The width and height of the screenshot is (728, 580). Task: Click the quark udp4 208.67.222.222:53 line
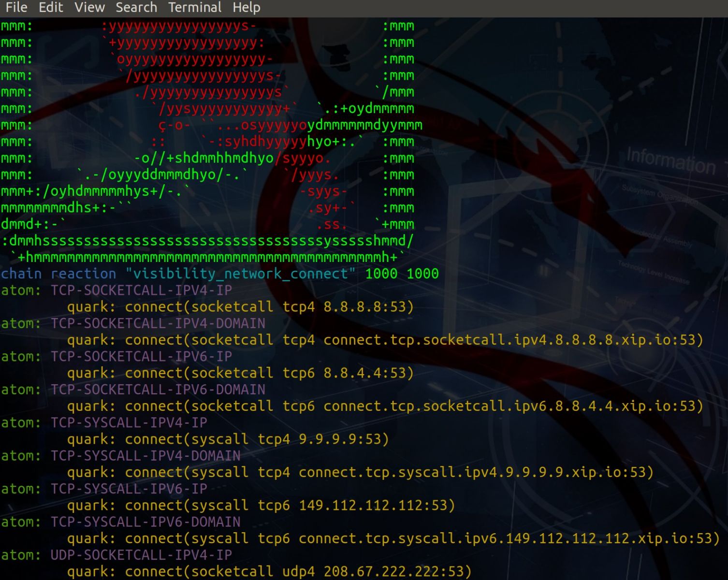click(269, 572)
